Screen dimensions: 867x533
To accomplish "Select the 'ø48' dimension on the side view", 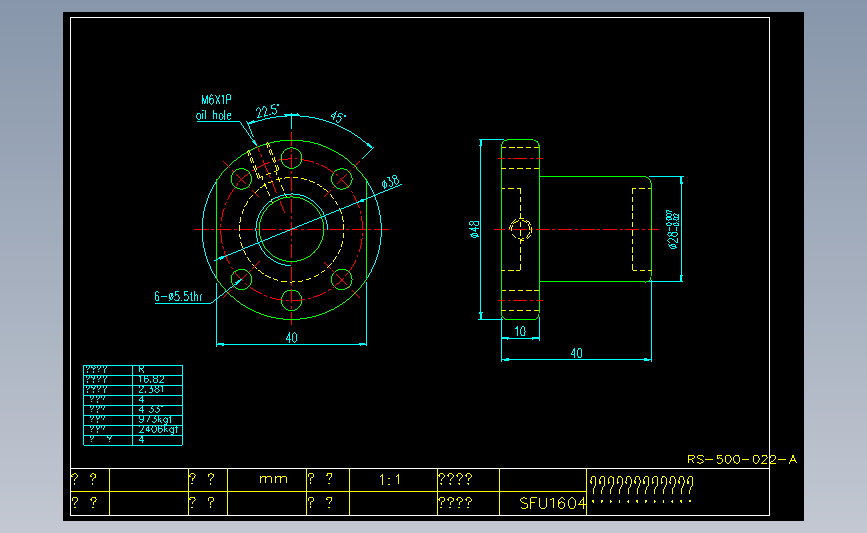I will point(474,229).
